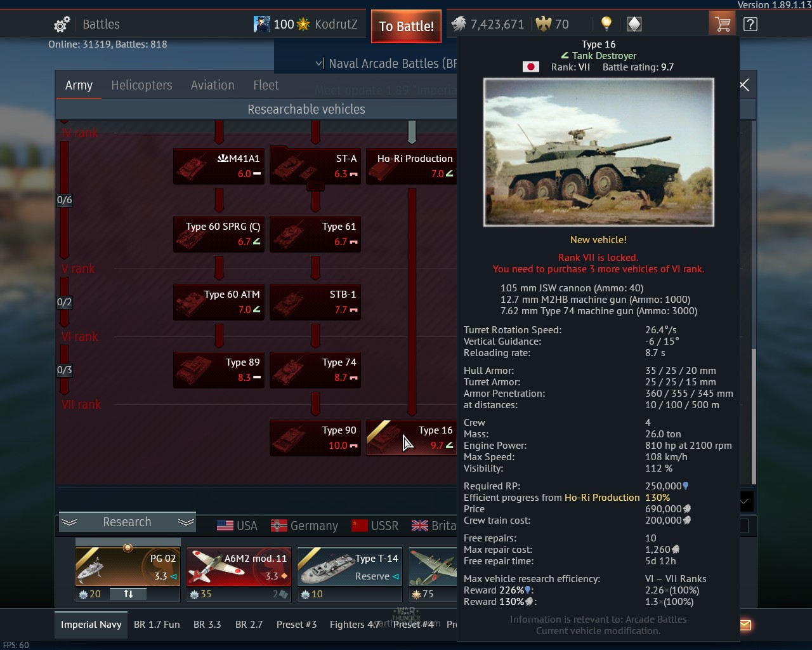This screenshot has height=650, width=812.
Task: Click the lightbulb hints icon
Action: pos(606,24)
